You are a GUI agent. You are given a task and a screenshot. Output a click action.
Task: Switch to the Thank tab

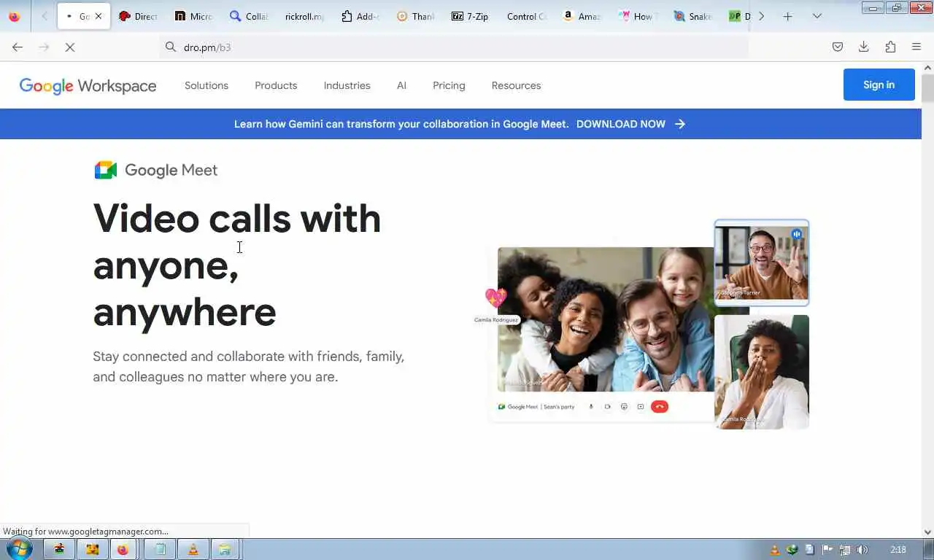415,16
